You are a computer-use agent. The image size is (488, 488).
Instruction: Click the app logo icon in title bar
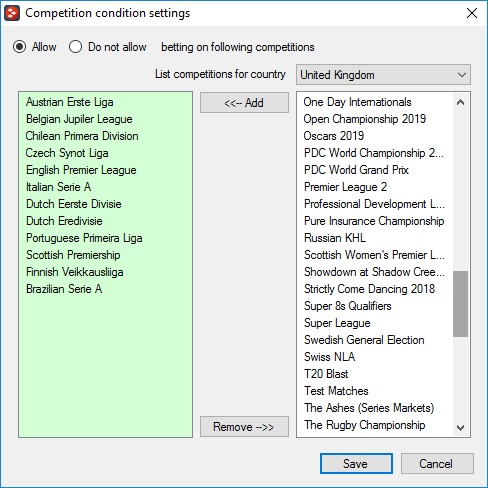(12, 13)
